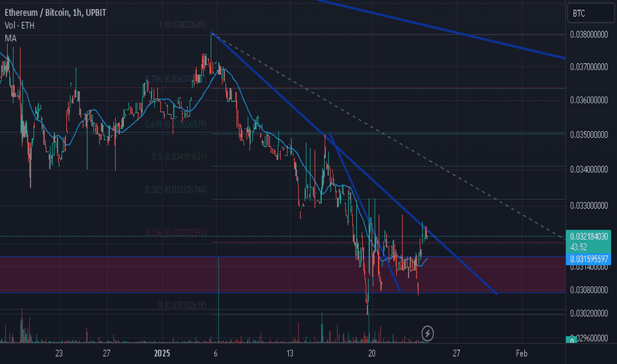This screenshot has height=364, width=617.
Task: Click 0.033000000 on the price scale
Action: click(589, 206)
